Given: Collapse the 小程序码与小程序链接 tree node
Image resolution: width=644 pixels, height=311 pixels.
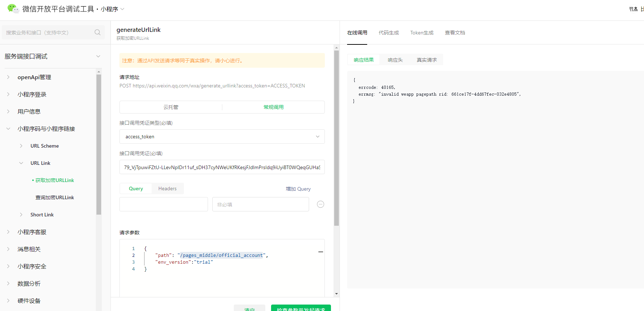Looking at the screenshot, I should coord(8,129).
